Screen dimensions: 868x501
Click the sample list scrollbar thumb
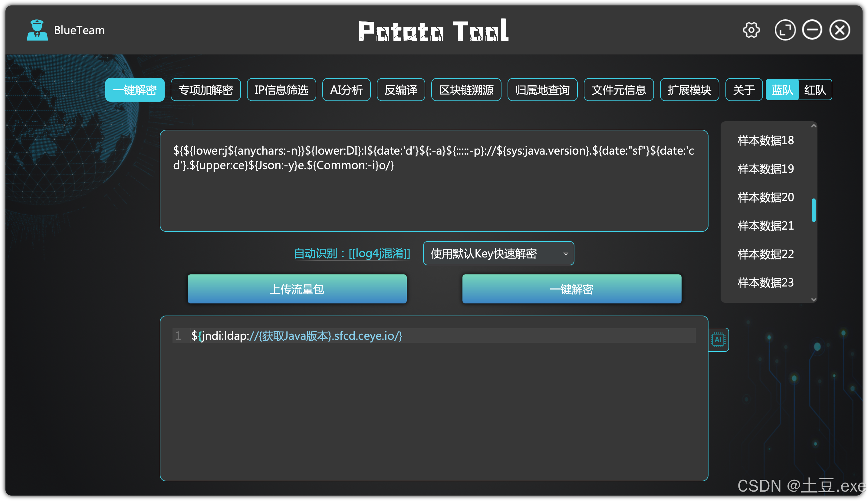[814, 210]
